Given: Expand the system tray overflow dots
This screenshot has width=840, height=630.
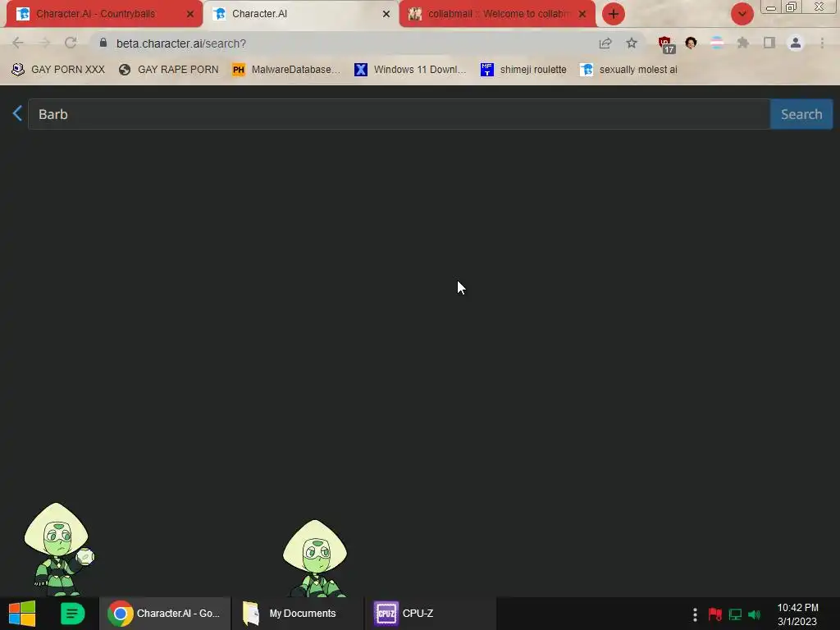Looking at the screenshot, I should tap(695, 614).
